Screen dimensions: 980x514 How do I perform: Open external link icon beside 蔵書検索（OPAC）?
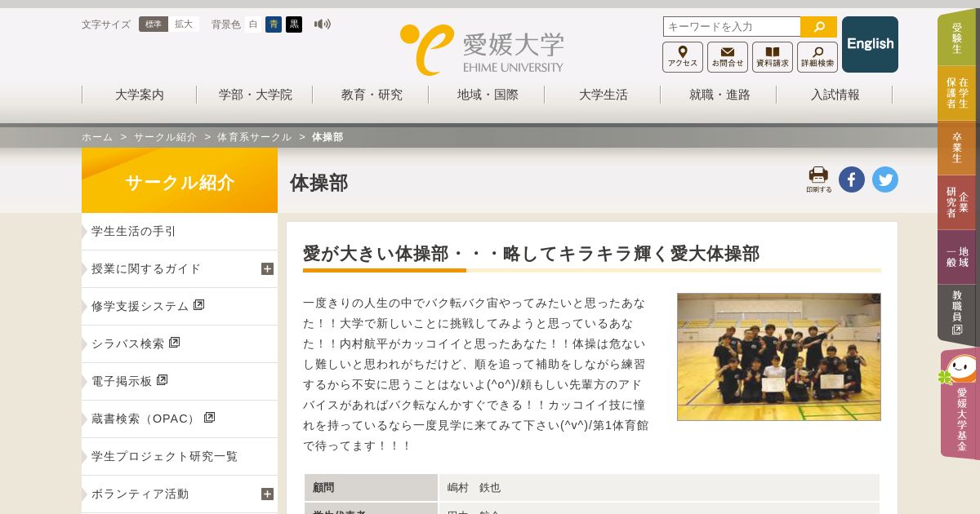tap(209, 418)
